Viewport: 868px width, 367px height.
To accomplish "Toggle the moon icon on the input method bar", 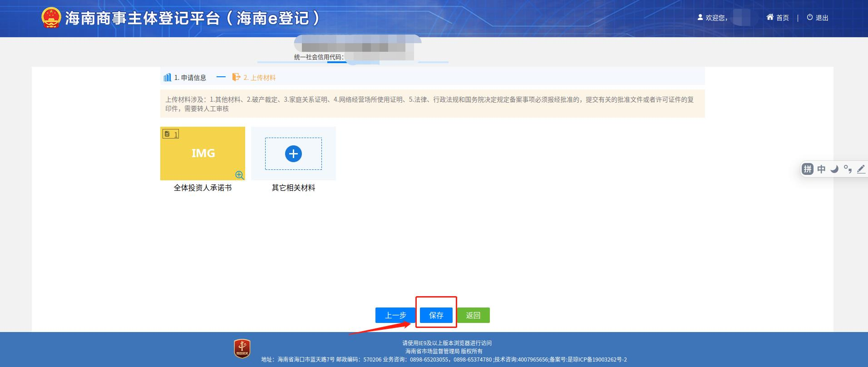I will [x=834, y=169].
